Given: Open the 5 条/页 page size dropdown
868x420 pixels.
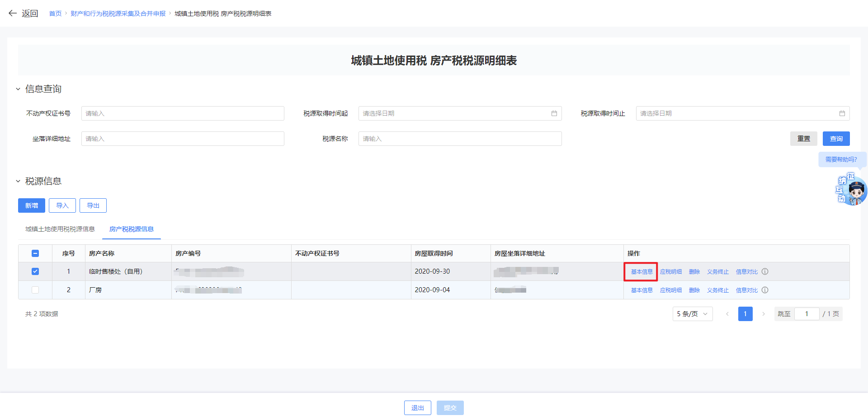Looking at the screenshot, I should coord(692,314).
